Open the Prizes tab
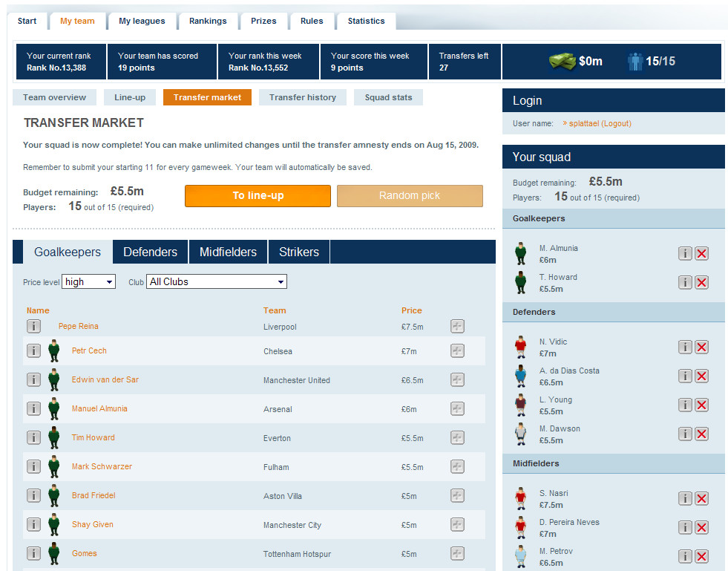728x571 pixels. pos(263,21)
